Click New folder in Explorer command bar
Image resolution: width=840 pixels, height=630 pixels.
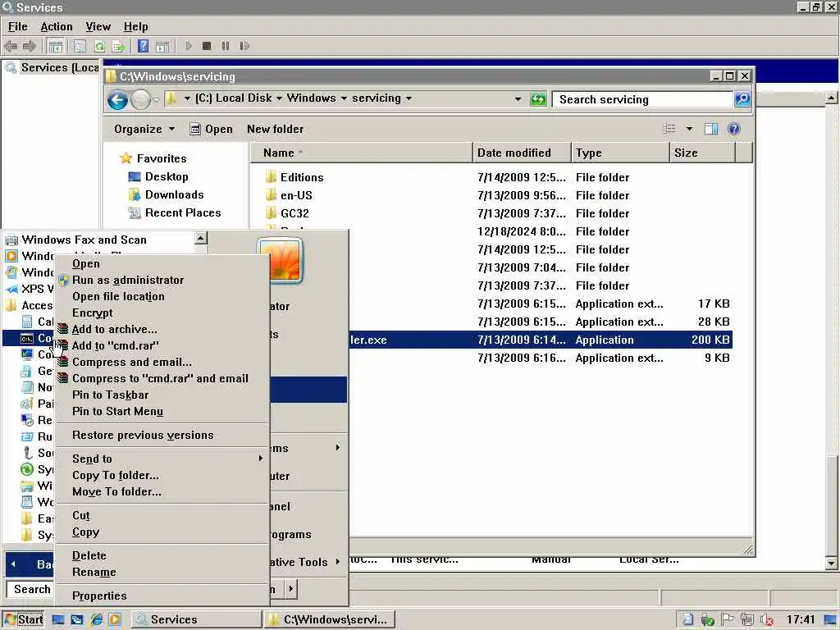coord(275,129)
